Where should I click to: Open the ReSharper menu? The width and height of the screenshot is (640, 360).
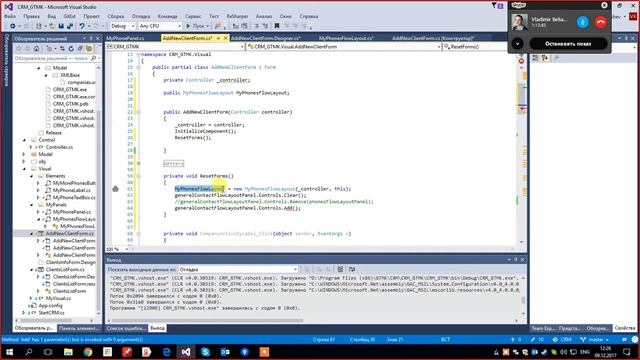pyautogui.click(x=237, y=16)
